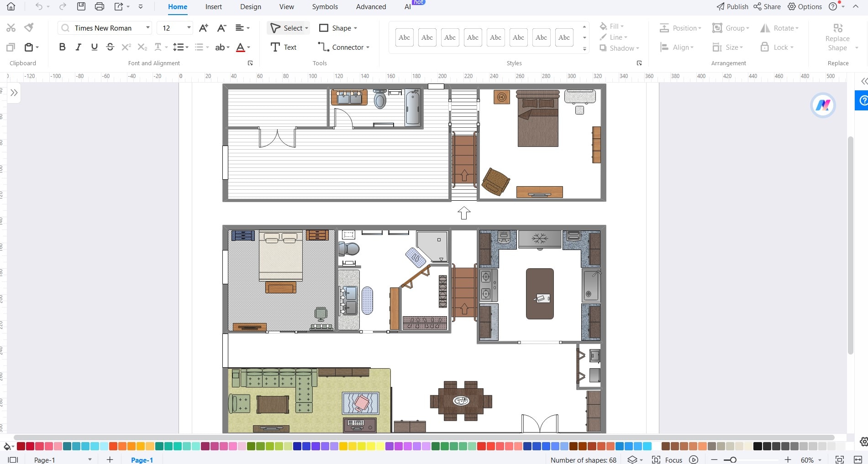Toggle Italic formatting

click(79, 47)
